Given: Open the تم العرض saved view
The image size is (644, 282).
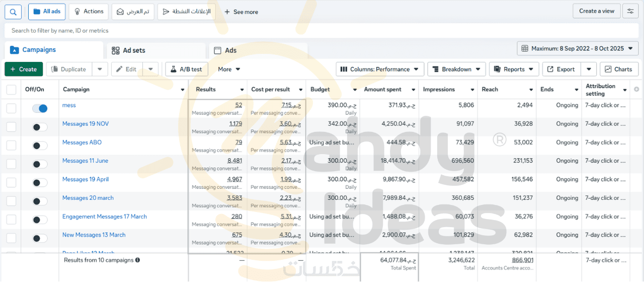Looking at the screenshot, I should click(133, 12).
